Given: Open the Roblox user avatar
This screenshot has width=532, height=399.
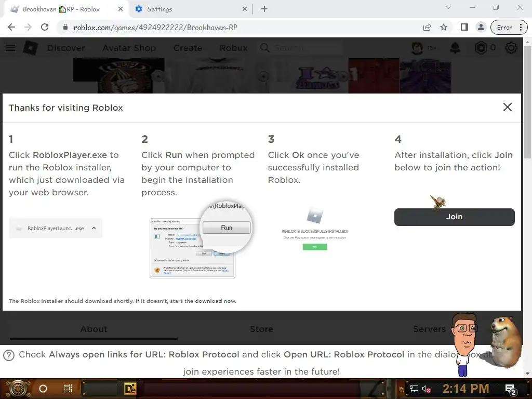Looking at the screenshot, I should (417, 48).
